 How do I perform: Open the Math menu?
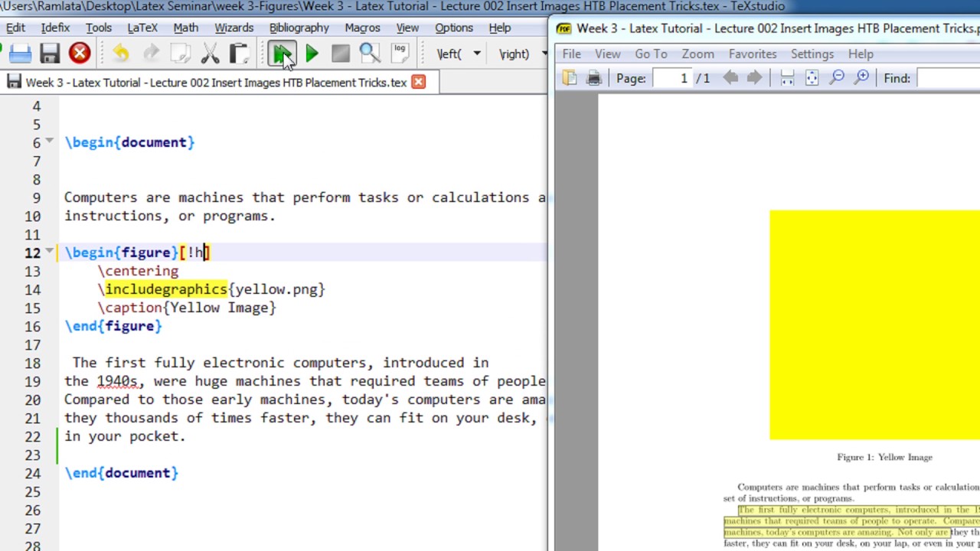point(186,28)
